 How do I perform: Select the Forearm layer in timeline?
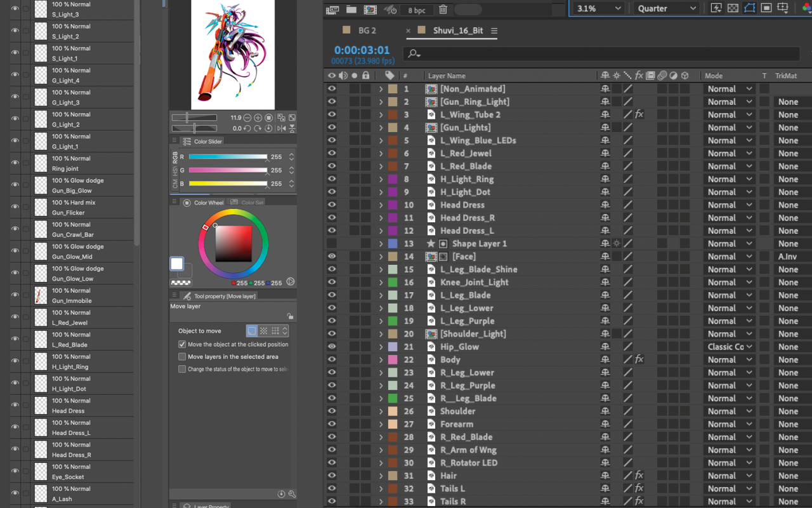coord(457,424)
